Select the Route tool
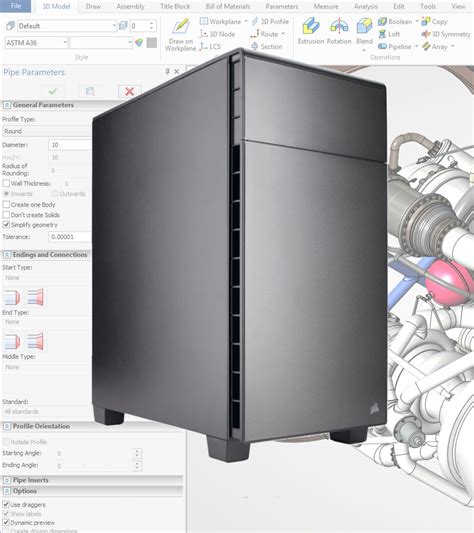Viewport: 474px width, 533px height. click(265, 34)
